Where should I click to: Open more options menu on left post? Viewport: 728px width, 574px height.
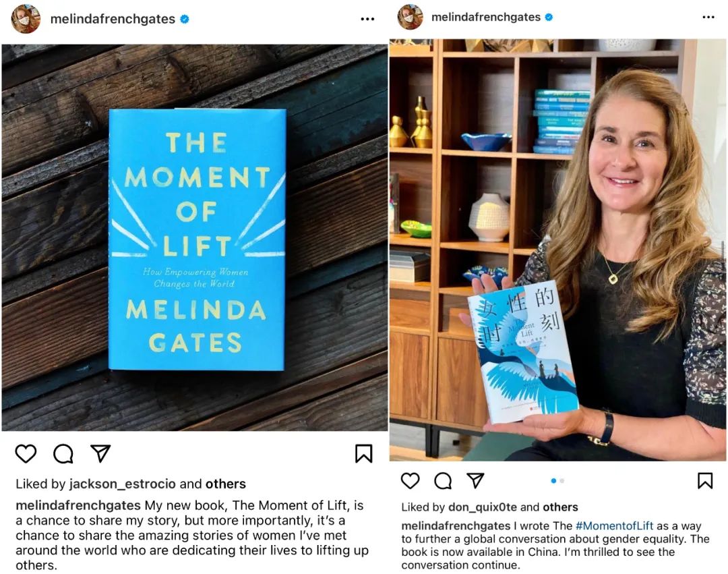click(367, 19)
